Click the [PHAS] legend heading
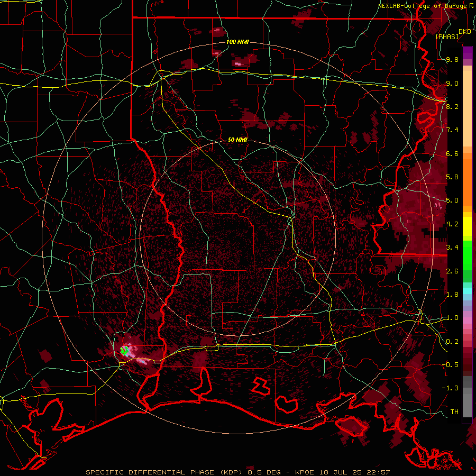 pos(447,36)
